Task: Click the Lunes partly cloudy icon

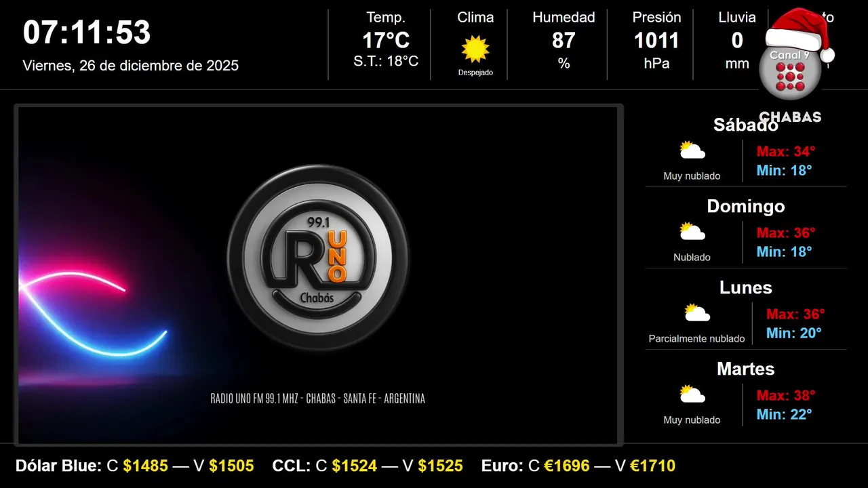Action: click(x=697, y=313)
